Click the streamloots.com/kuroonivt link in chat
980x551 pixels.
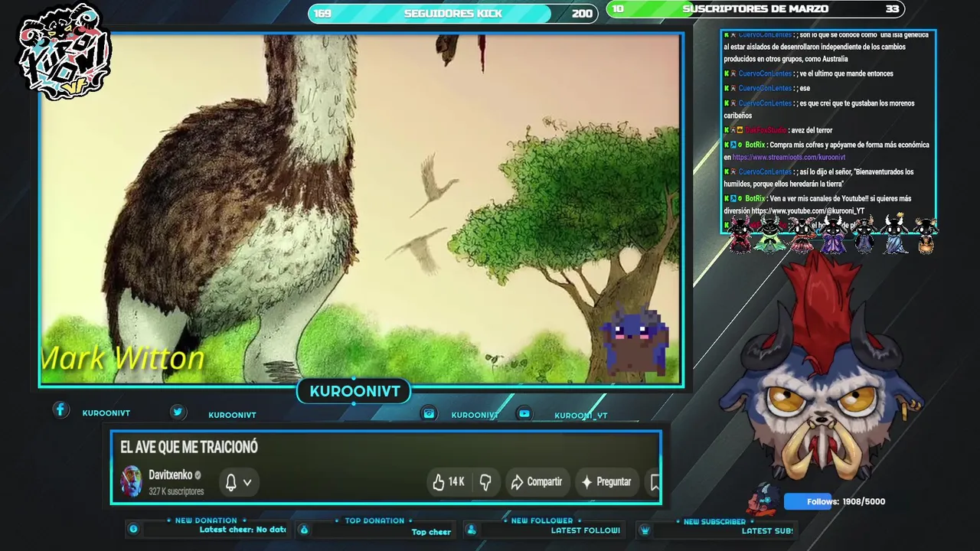click(x=789, y=157)
